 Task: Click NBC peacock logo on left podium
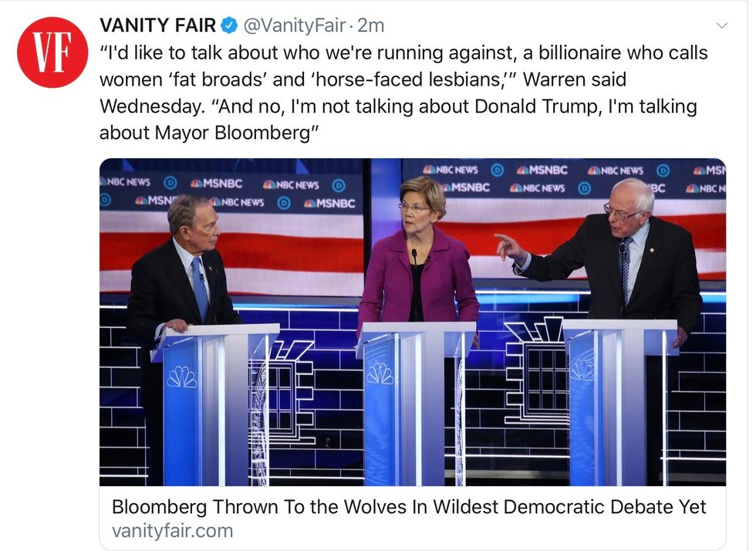click(182, 376)
